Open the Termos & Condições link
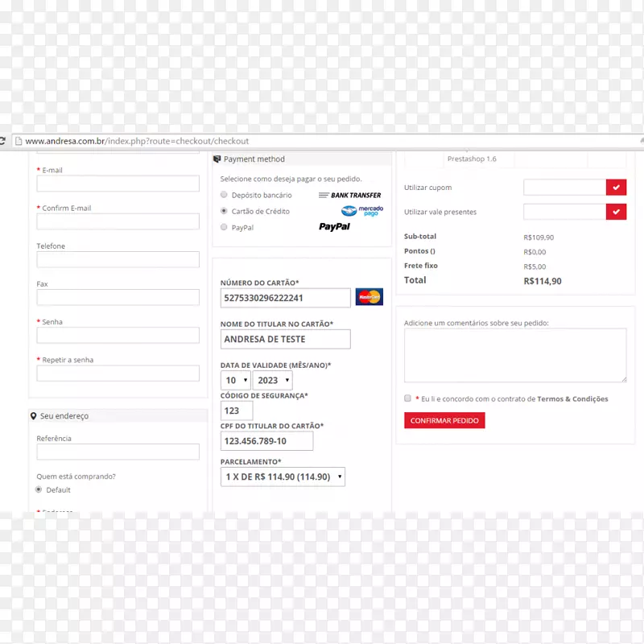 click(x=572, y=399)
